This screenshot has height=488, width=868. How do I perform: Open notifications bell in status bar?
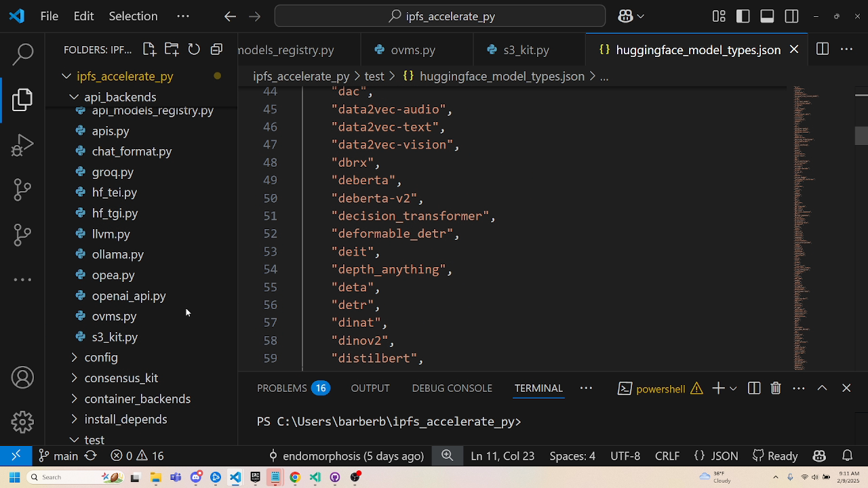pos(847,456)
